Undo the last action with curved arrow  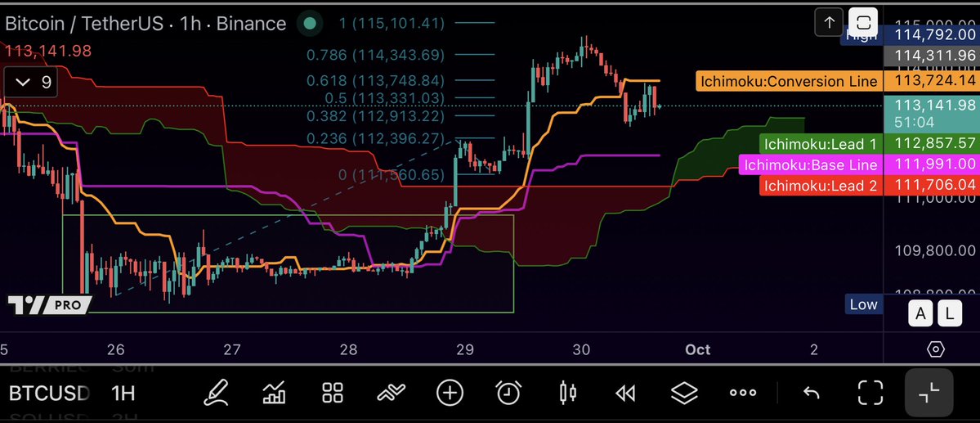[811, 393]
